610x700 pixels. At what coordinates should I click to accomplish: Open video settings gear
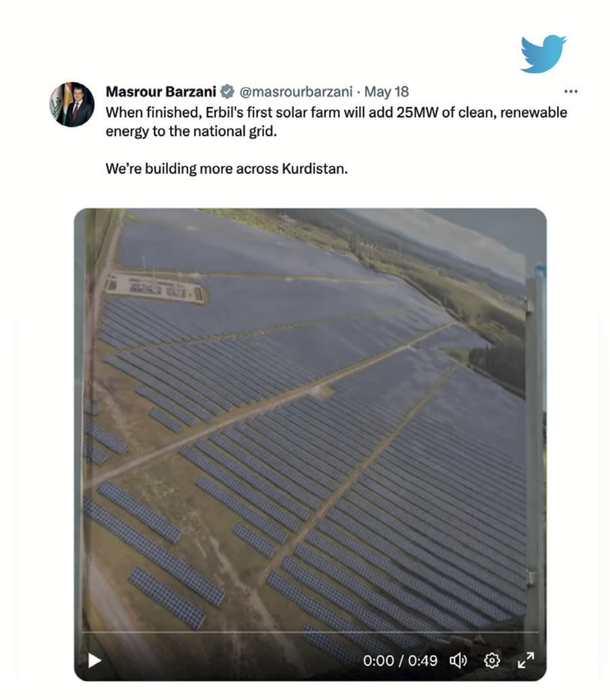click(492, 661)
